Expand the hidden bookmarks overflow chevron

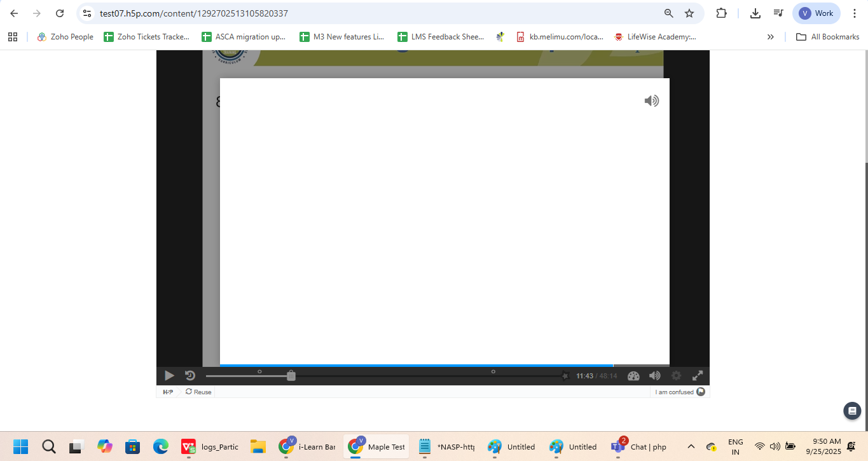point(770,37)
